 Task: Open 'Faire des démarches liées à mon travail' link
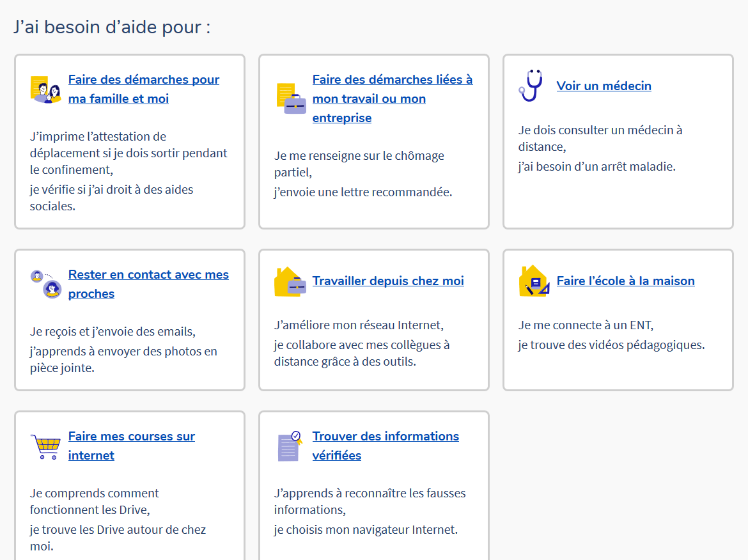[x=393, y=98]
